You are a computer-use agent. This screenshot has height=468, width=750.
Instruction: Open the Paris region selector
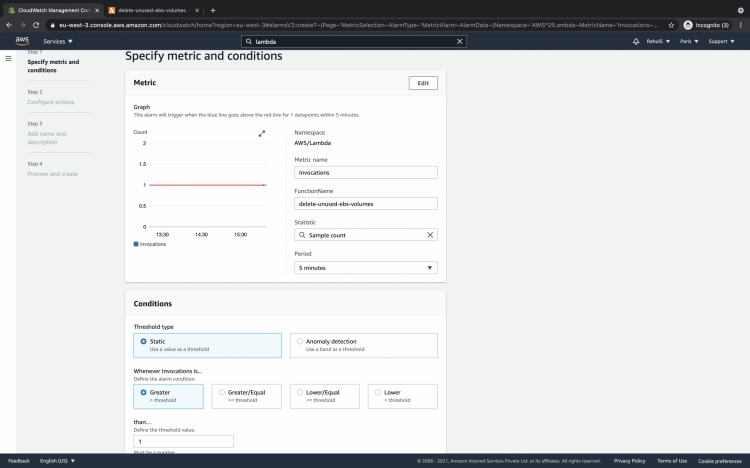click(x=690, y=42)
